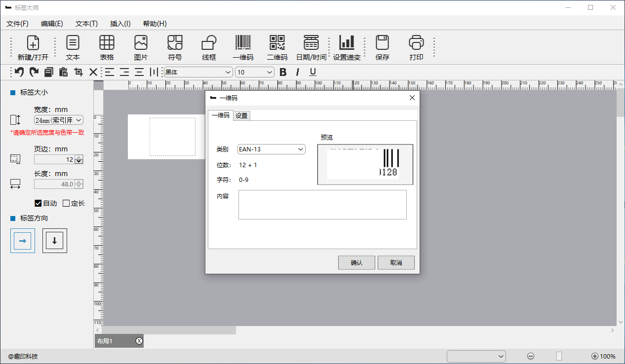Viewport: 625px width, 364px height.
Task: Toggle the 自动 checkbox
Action: (x=38, y=203)
